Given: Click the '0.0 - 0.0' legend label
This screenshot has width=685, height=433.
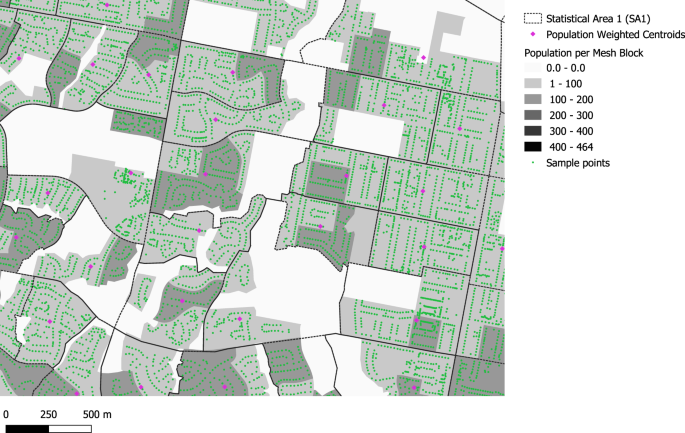Looking at the screenshot, I should click(x=565, y=68).
